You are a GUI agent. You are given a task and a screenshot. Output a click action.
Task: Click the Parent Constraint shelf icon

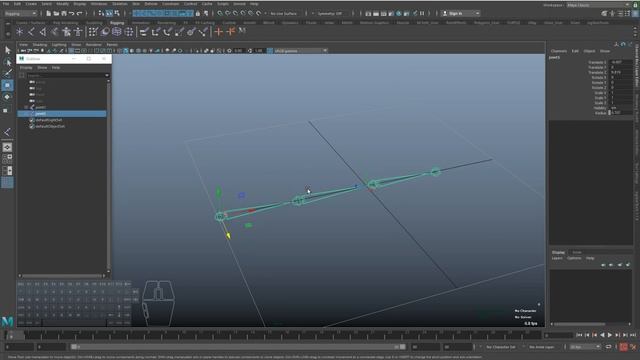(144, 32)
